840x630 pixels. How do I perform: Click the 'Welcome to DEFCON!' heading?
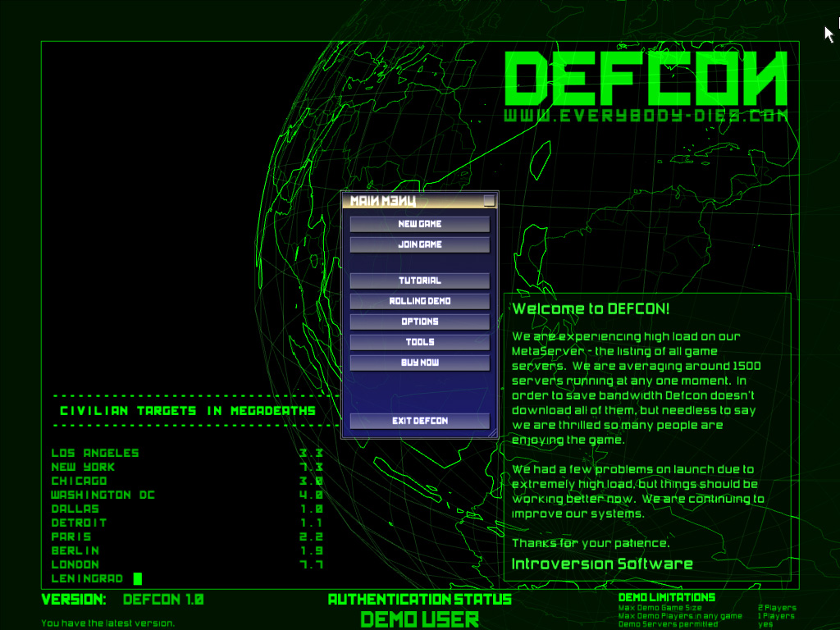tap(591, 308)
